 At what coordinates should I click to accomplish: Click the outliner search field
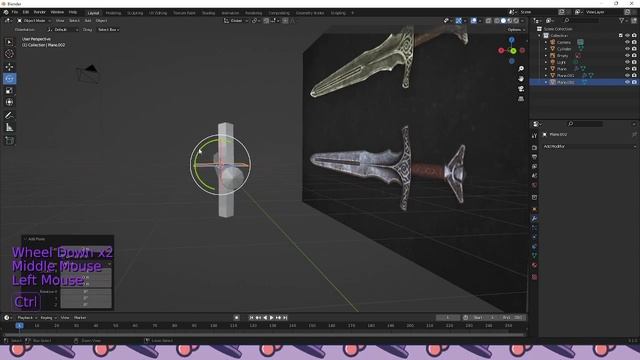[582, 20]
